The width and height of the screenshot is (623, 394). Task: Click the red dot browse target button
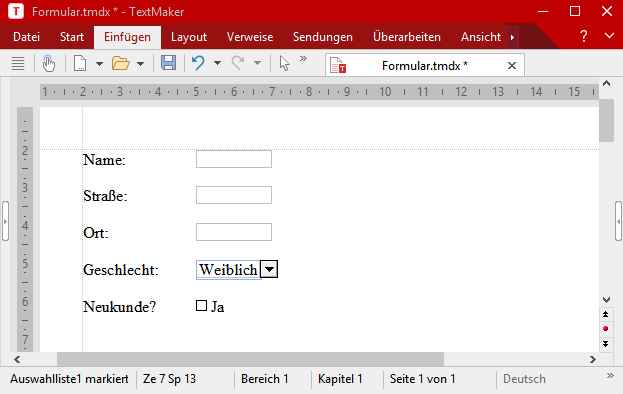(606, 328)
